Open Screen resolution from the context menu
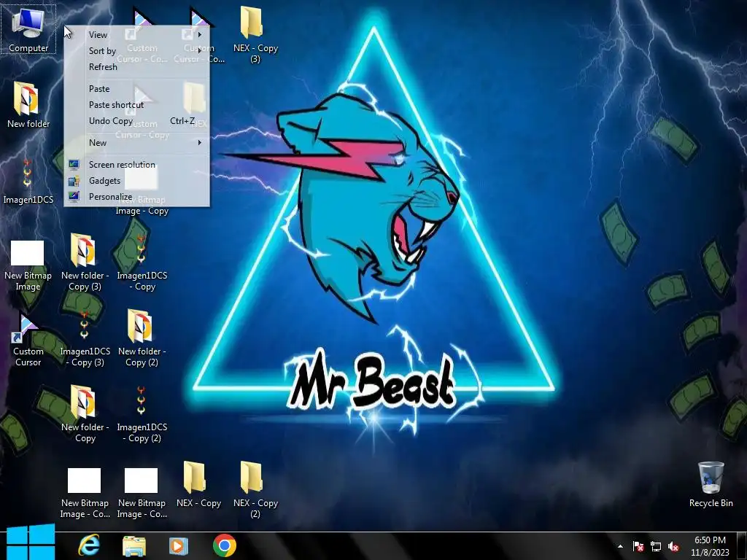Viewport: 747px width, 560px height. click(136, 165)
